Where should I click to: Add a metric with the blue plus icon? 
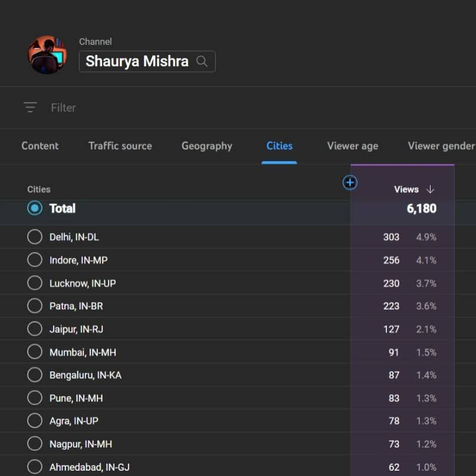[x=350, y=183]
